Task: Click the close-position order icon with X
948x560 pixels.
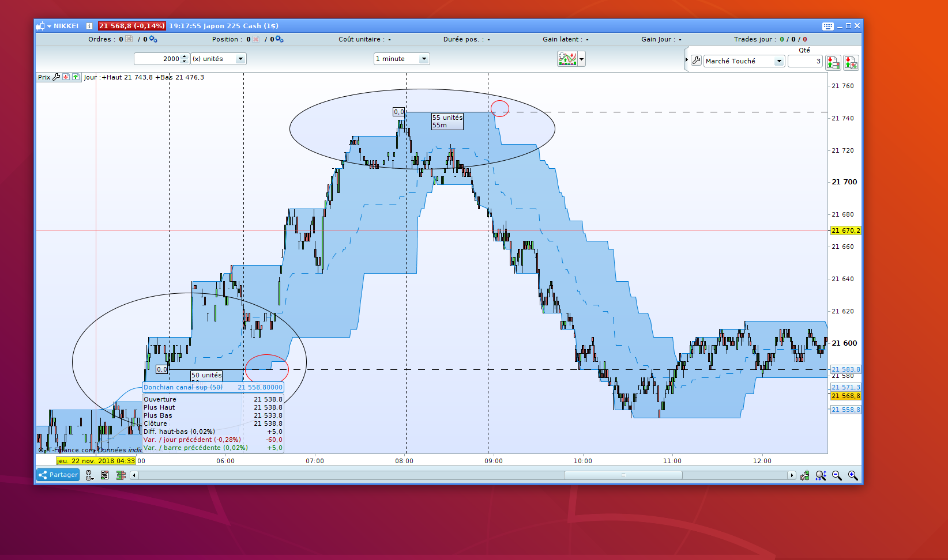Action: point(851,62)
